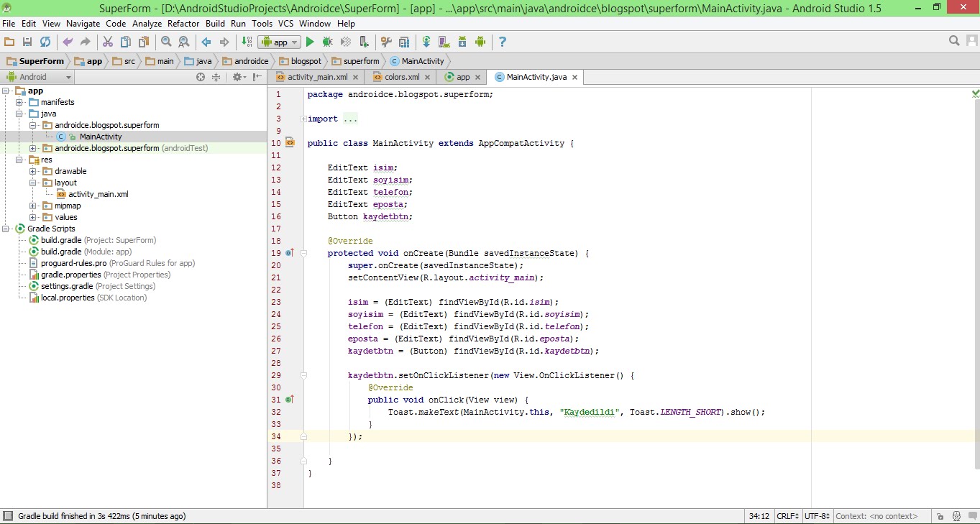Viewport: 980px width, 524px height.
Task: Start debugging with the bug icon
Action: (x=328, y=42)
